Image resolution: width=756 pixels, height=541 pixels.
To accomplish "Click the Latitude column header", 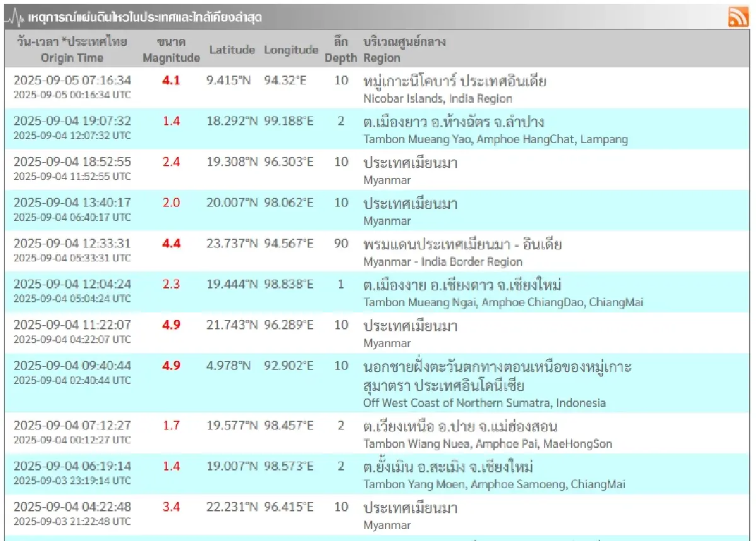I will click(231, 50).
